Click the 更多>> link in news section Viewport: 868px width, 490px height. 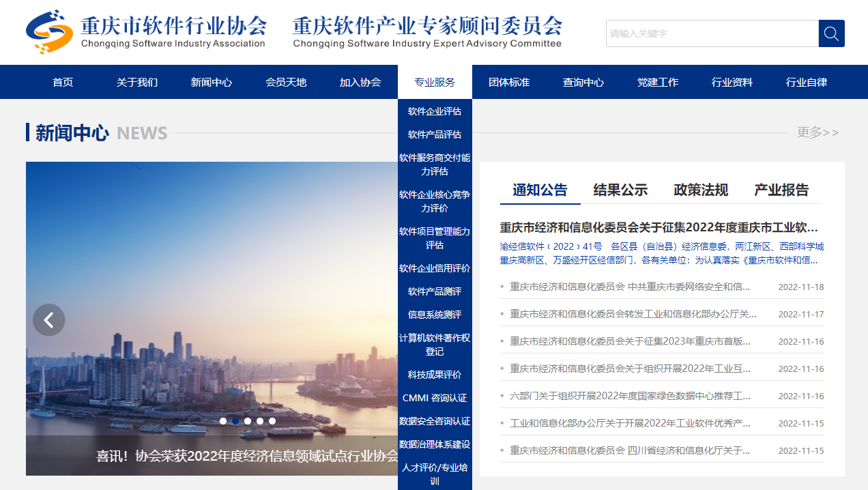[x=818, y=132]
